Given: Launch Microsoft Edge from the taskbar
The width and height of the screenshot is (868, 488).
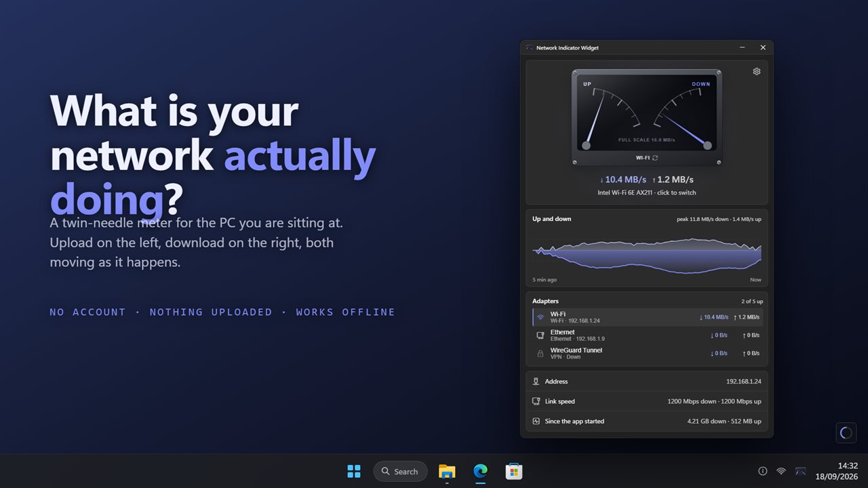Looking at the screenshot, I should pyautogui.click(x=480, y=471).
